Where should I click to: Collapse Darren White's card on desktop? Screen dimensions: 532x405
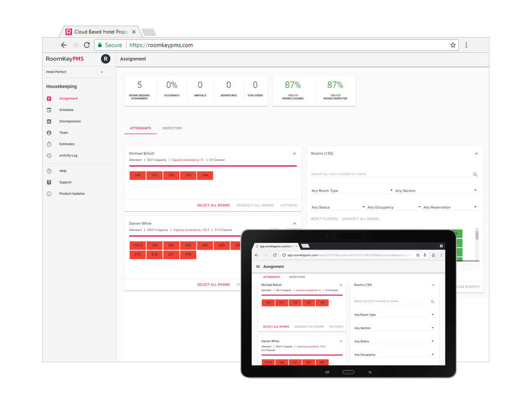[x=294, y=224]
